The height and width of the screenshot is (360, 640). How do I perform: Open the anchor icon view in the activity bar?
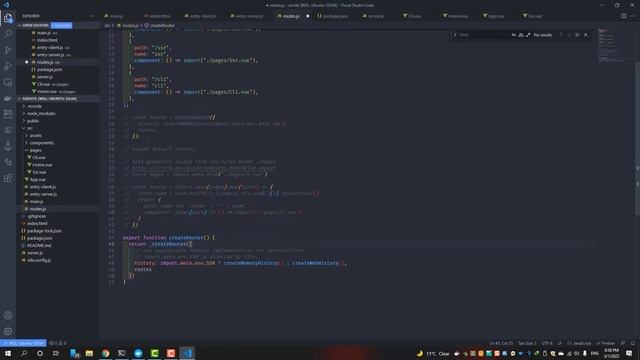8,146
